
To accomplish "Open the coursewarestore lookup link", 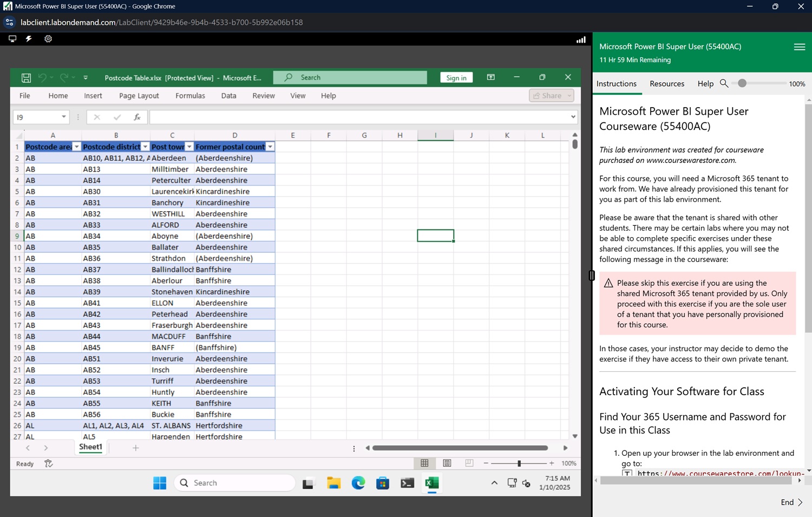I will point(720,474).
